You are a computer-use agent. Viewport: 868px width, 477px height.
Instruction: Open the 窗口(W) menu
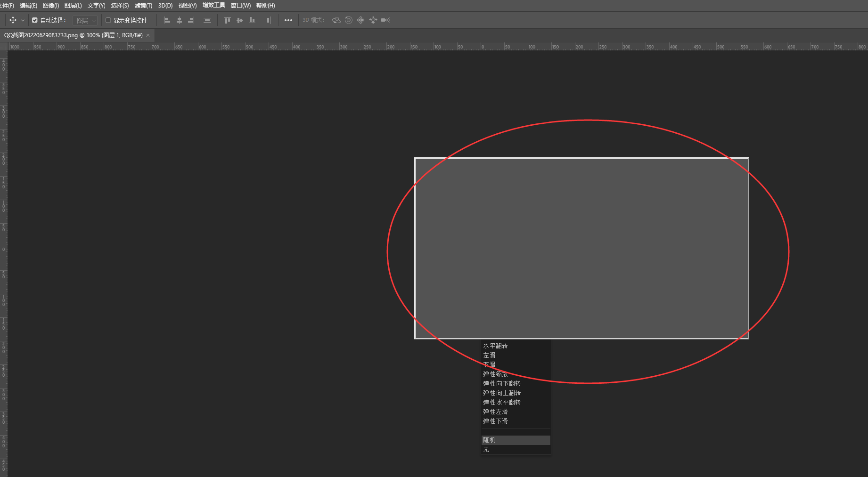tap(241, 6)
